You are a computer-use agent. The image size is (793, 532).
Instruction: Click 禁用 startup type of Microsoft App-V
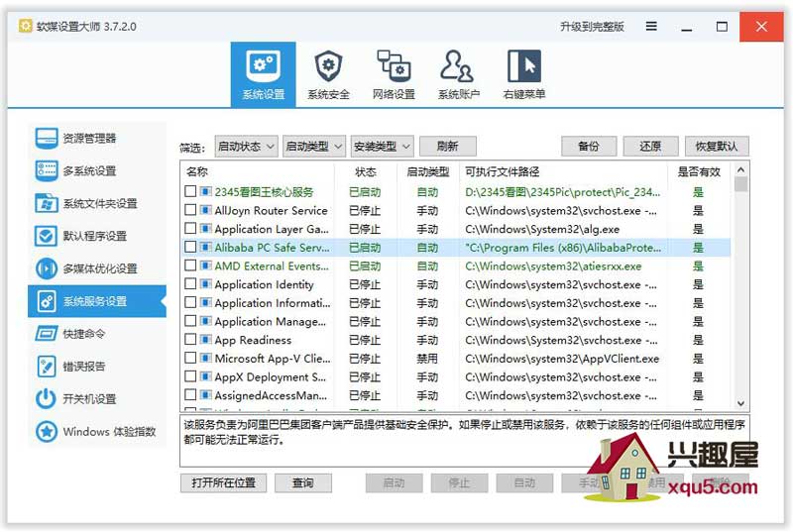pos(427,359)
